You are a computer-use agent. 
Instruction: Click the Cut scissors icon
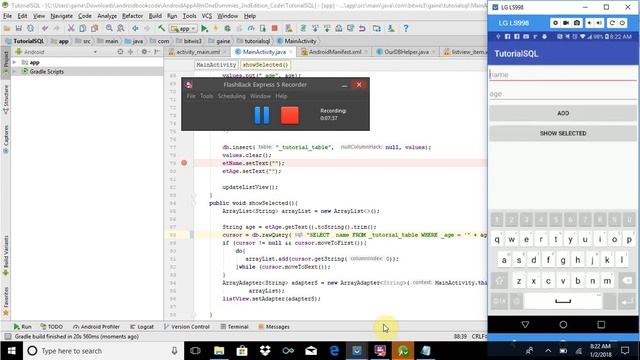[x=71, y=28]
